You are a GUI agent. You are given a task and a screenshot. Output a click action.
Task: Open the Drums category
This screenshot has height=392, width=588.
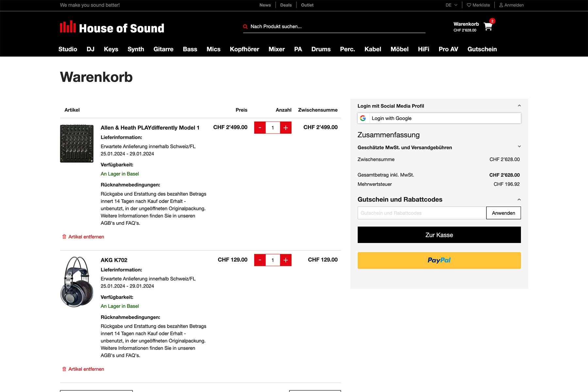coord(321,49)
